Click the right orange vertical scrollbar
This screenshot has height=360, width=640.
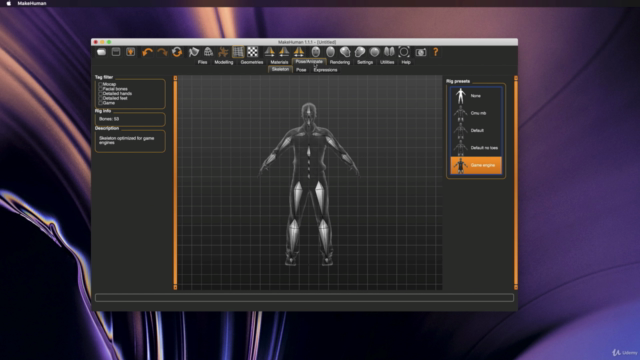click(x=516, y=182)
